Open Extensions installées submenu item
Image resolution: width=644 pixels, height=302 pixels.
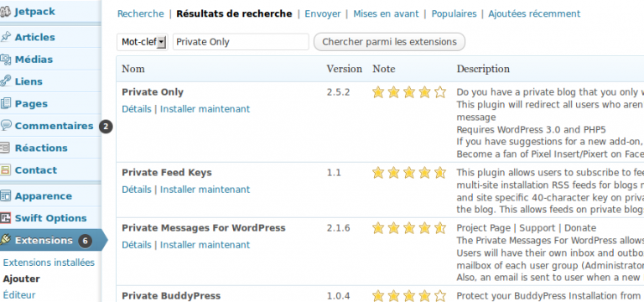(x=49, y=263)
